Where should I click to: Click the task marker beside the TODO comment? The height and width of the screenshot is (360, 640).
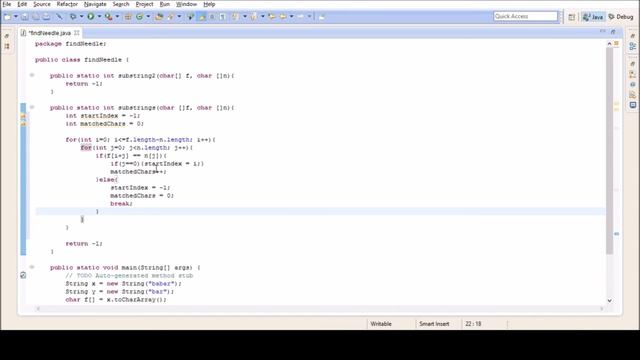pyautogui.click(x=23, y=275)
